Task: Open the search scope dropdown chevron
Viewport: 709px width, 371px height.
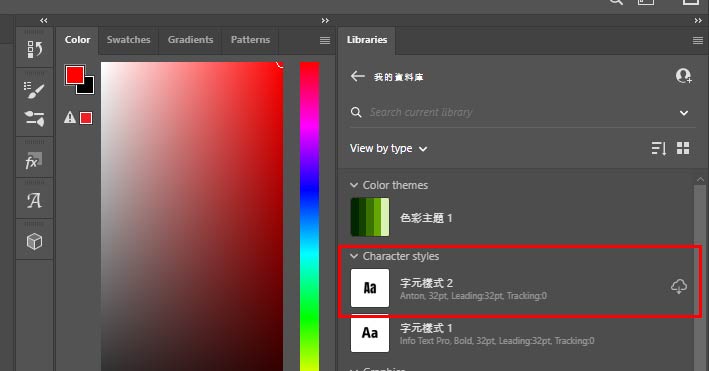Action: 684,113
